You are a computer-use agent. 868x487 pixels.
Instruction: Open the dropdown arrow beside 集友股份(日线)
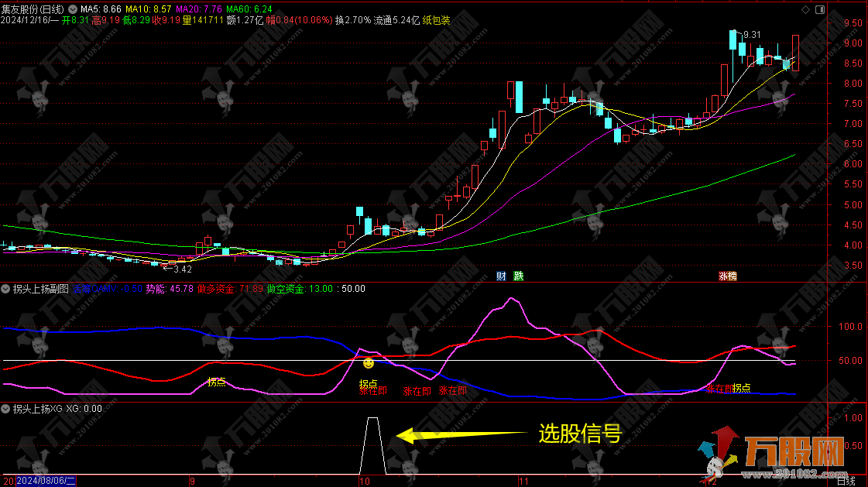[x=73, y=9]
